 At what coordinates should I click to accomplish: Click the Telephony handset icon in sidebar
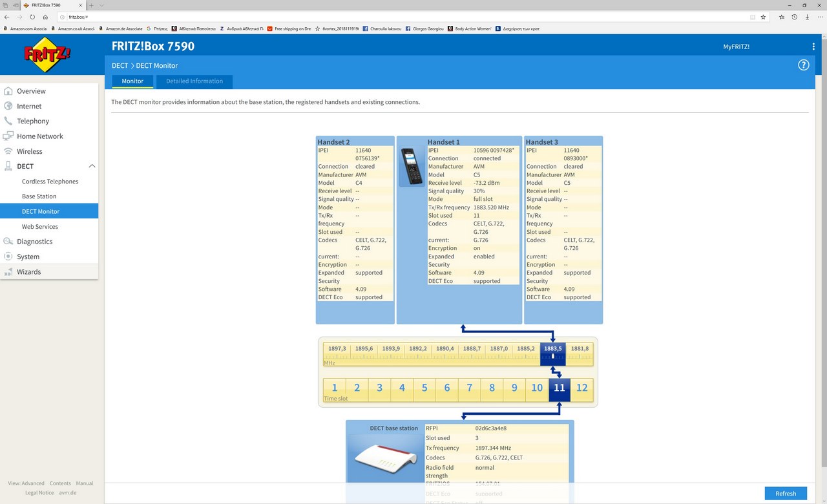pyautogui.click(x=8, y=121)
